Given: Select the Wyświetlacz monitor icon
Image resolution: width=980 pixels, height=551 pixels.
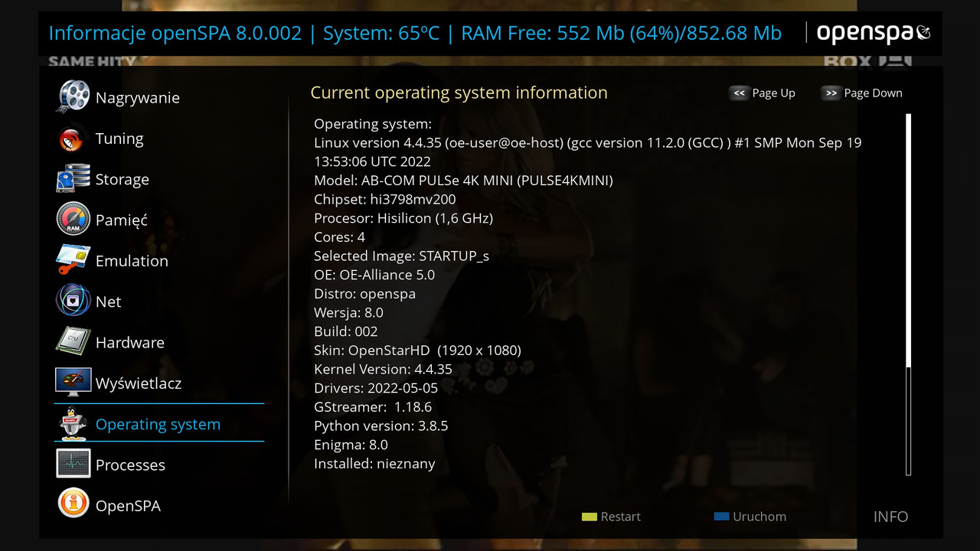Looking at the screenshot, I should click(x=73, y=383).
